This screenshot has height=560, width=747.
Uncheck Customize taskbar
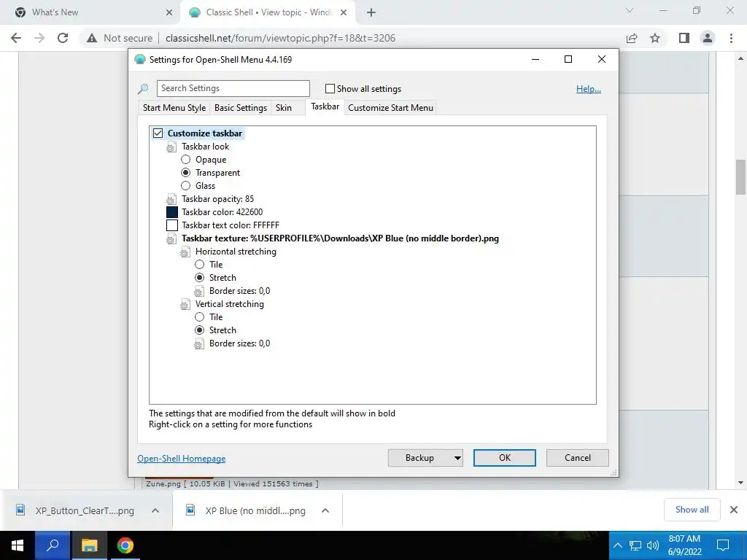pyautogui.click(x=158, y=133)
